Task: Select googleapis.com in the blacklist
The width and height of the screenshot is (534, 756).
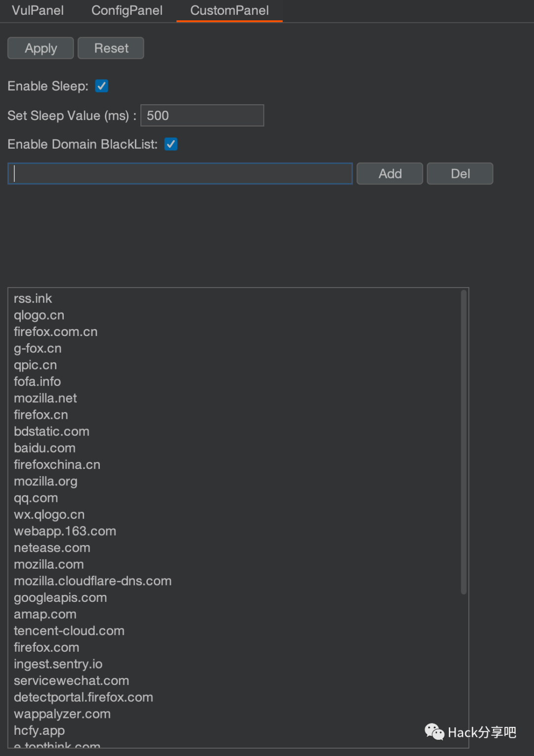Action: click(60, 598)
